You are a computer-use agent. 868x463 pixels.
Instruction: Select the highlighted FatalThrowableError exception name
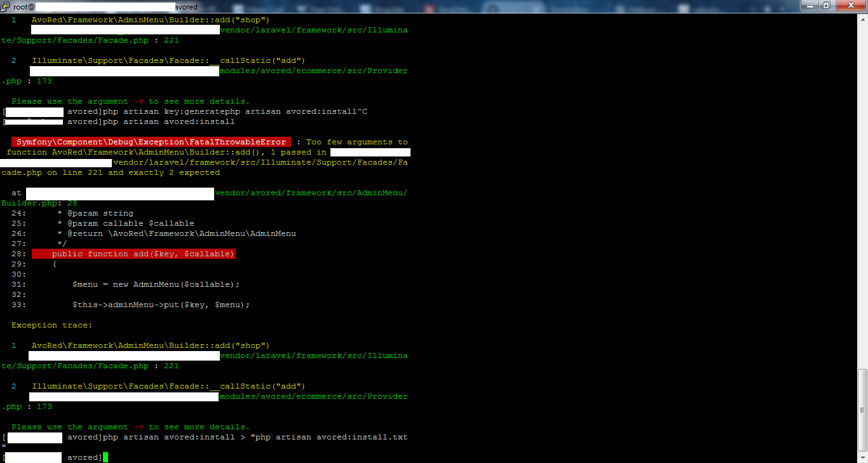149,142
